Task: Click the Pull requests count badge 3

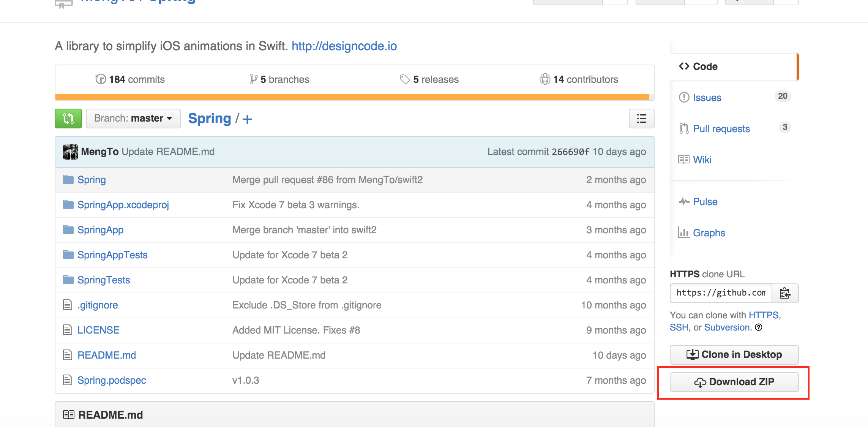Action: [785, 127]
